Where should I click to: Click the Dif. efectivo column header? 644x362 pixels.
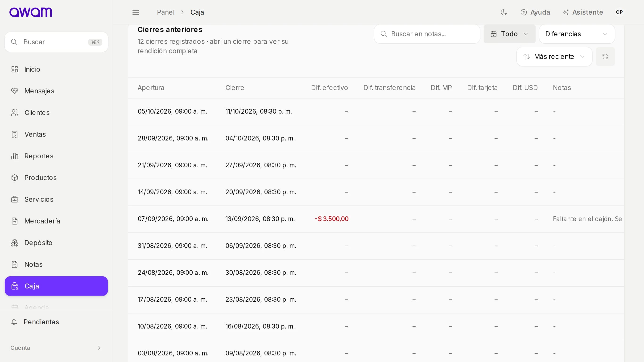click(x=330, y=88)
